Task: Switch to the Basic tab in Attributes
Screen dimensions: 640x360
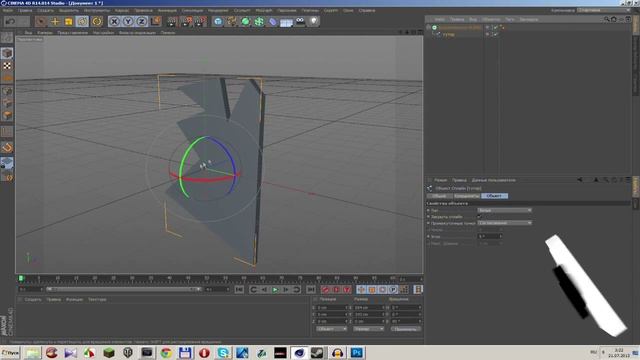Action: point(439,196)
